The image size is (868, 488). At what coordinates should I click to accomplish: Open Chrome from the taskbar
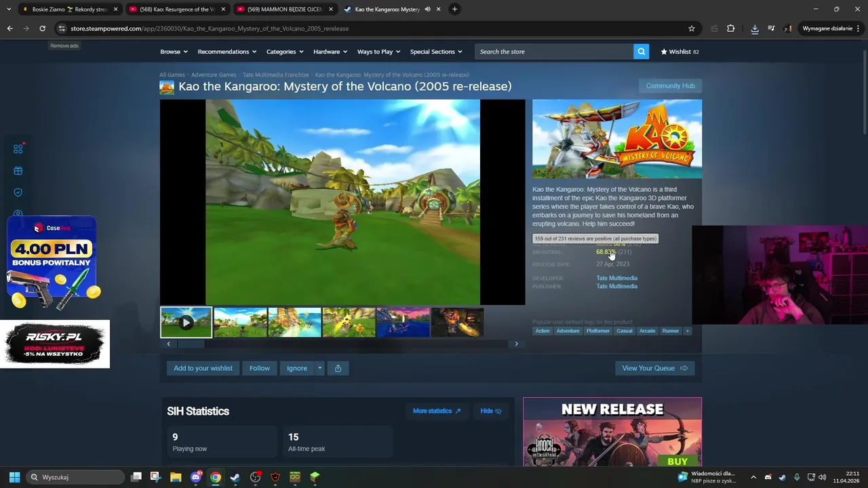click(216, 477)
